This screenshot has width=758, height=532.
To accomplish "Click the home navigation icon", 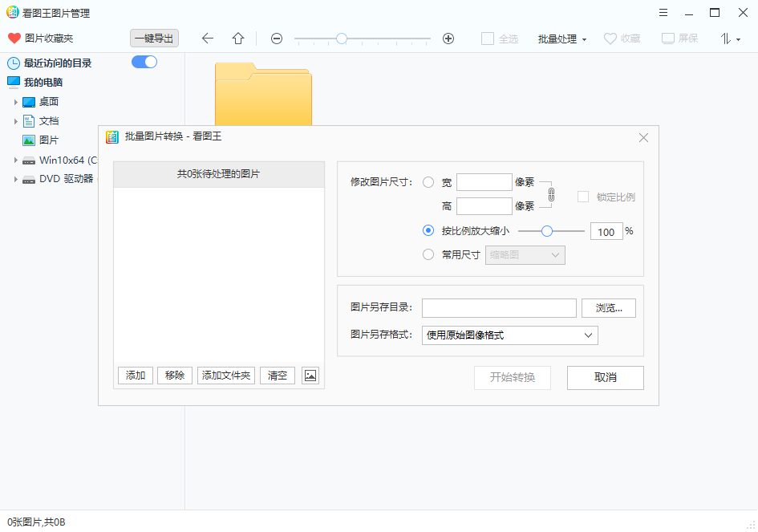I will 237,38.
